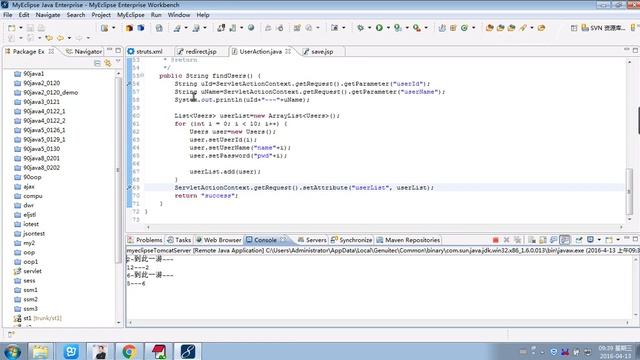Open the Project menu
The width and height of the screenshot is (640, 360).
tap(101, 15)
